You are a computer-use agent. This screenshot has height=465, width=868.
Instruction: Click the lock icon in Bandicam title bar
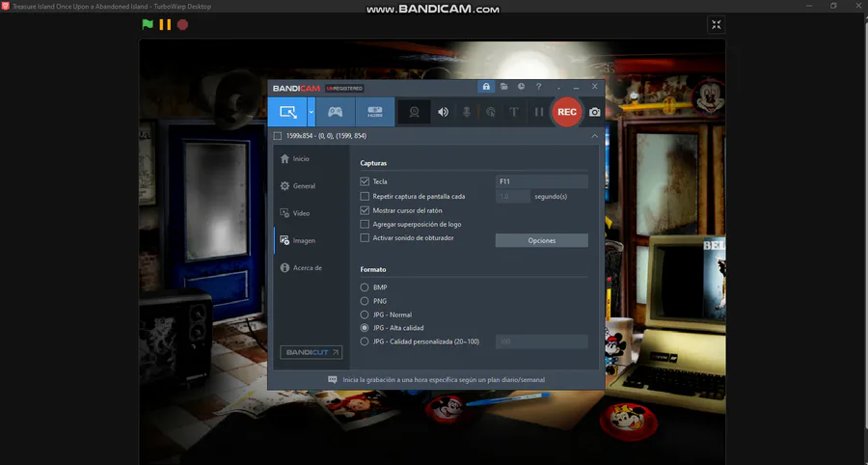[486, 87]
